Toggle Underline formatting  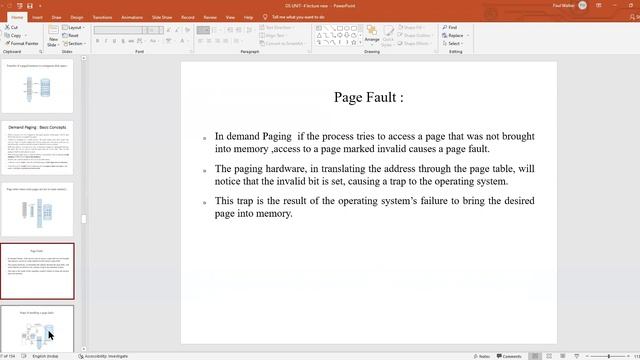point(114,41)
